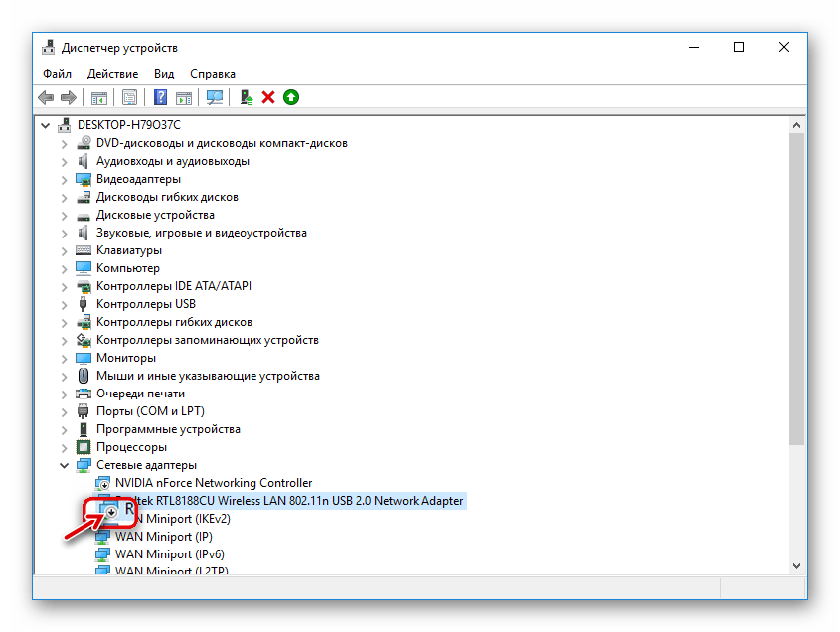840x632 pixels.
Task: Open the Properties toolbar icon
Action: click(x=129, y=98)
